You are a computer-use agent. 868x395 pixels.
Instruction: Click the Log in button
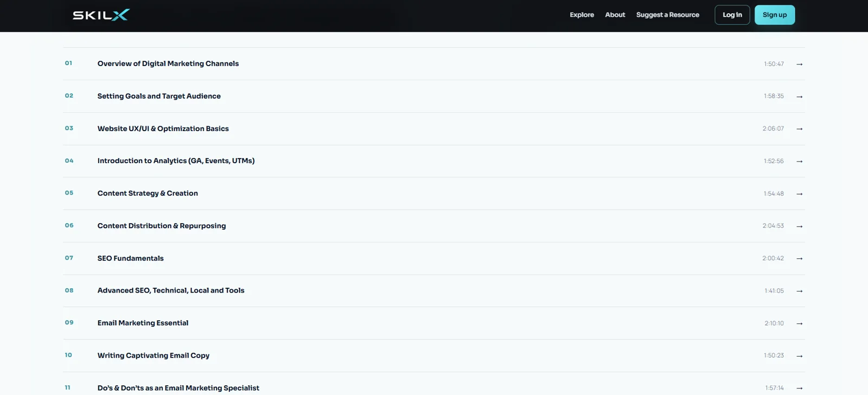pyautogui.click(x=732, y=15)
